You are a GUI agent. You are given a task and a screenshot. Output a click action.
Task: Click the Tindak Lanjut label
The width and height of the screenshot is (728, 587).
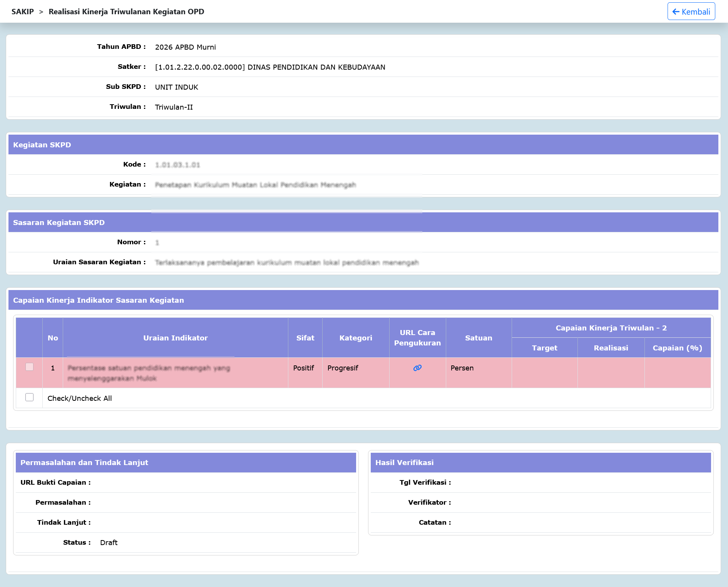[64, 522]
